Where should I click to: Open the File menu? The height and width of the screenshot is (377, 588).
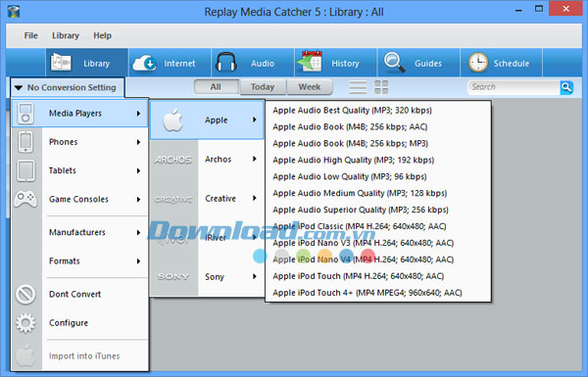tap(30, 35)
